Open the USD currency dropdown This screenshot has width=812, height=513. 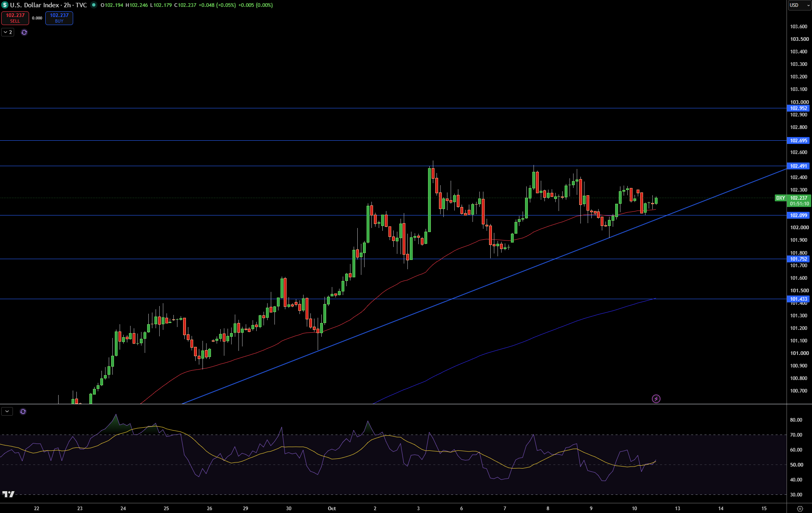799,5
